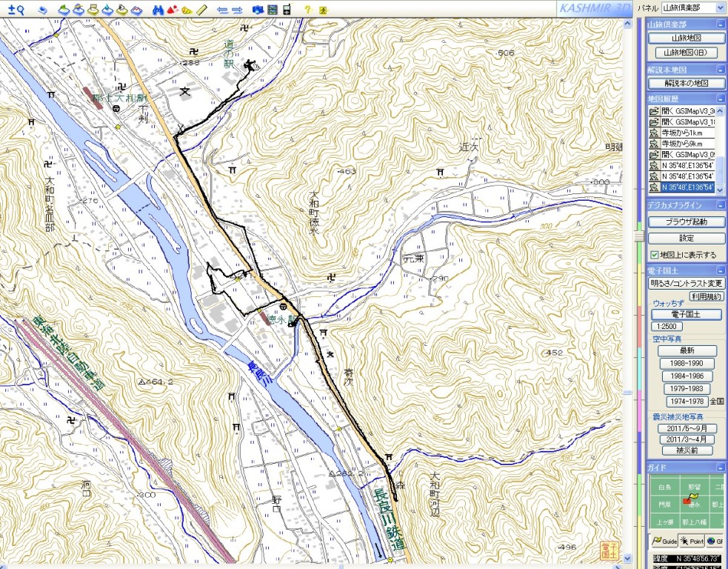This screenshot has width=728, height=569.
Task: Show 1979-1983 aerial photos
Action: pos(687,389)
